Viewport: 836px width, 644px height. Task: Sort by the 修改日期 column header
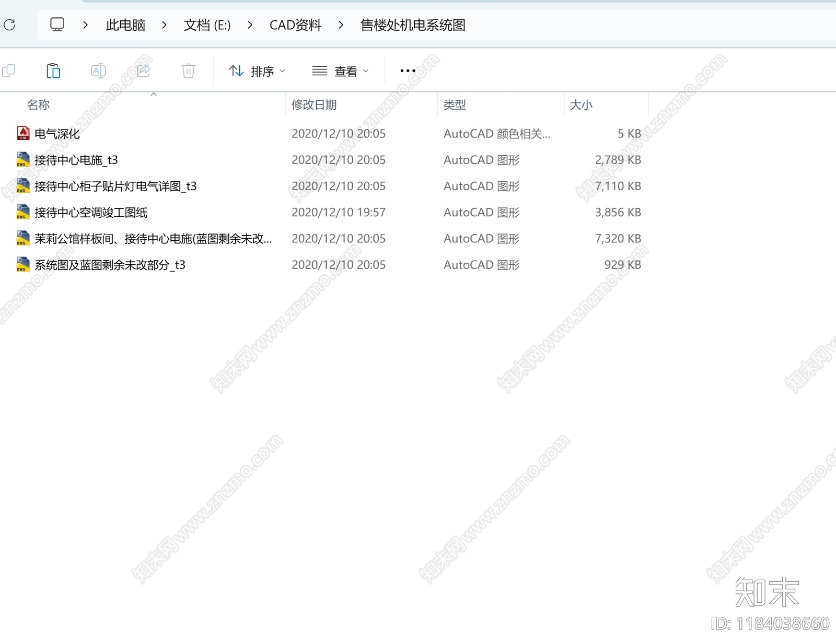(x=314, y=105)
